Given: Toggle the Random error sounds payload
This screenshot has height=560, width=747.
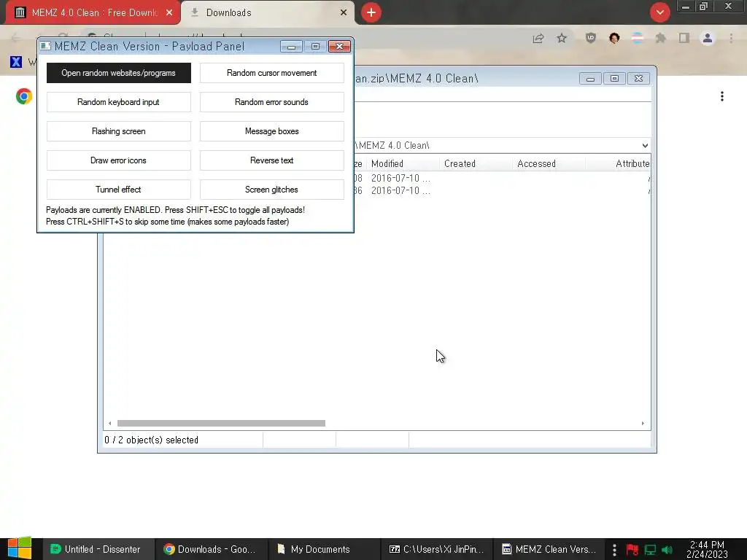Looking at the screenshot, I should pos(271,102).
